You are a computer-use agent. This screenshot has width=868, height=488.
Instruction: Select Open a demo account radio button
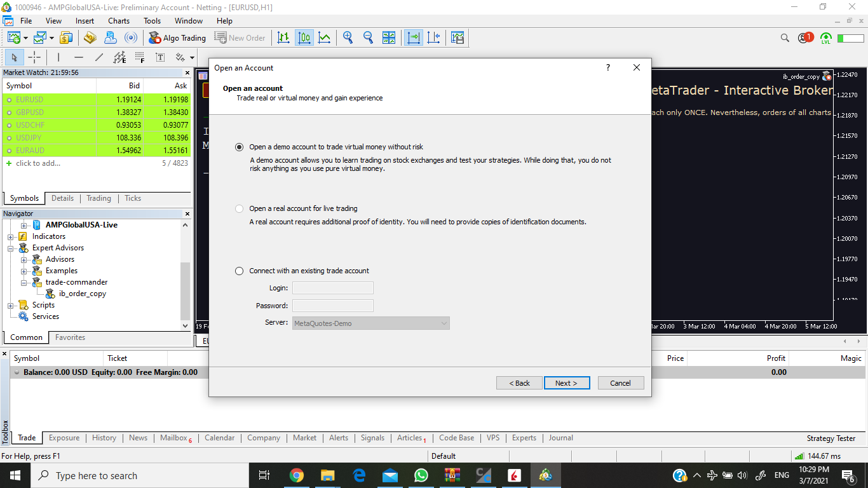point(239,147)
